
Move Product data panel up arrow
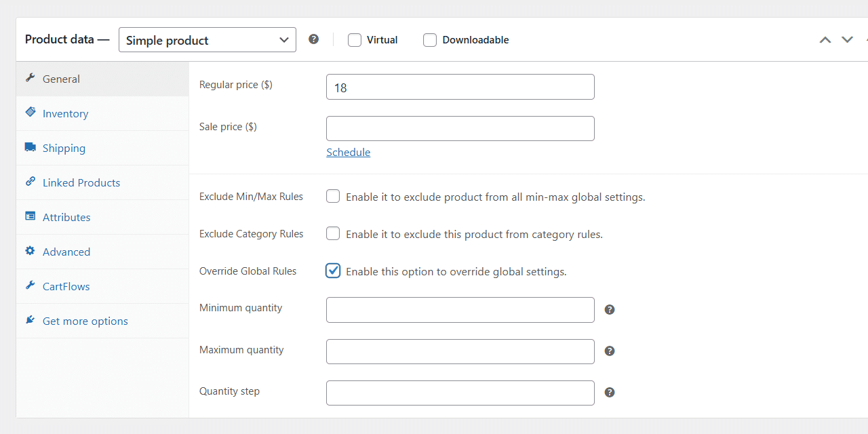coord(825,40)
